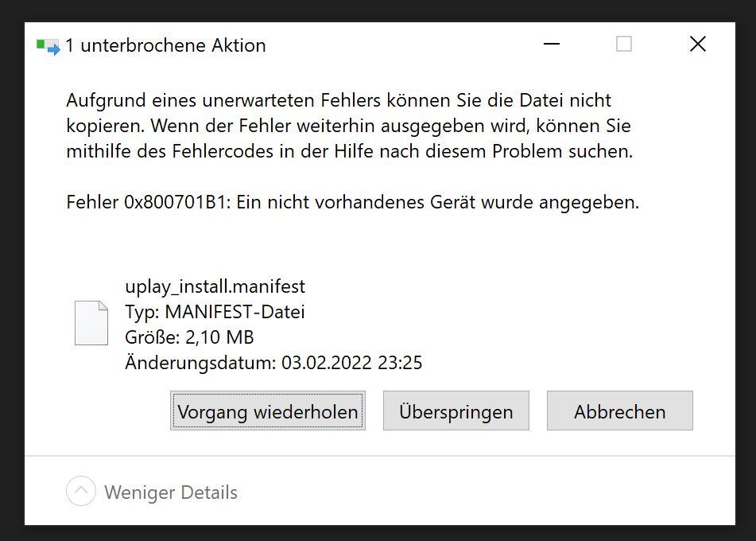Click the "Größe: 2,10 MB" file size line
The height and width of the screenshot is (541, 756).
pyautogui.click(x=189, y=337)
